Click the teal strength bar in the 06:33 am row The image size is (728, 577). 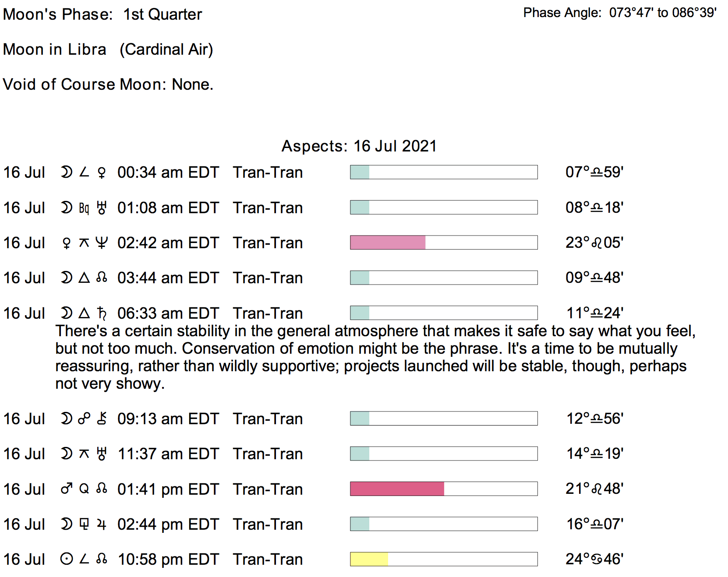pyautogui.click(x=360, y=313)
